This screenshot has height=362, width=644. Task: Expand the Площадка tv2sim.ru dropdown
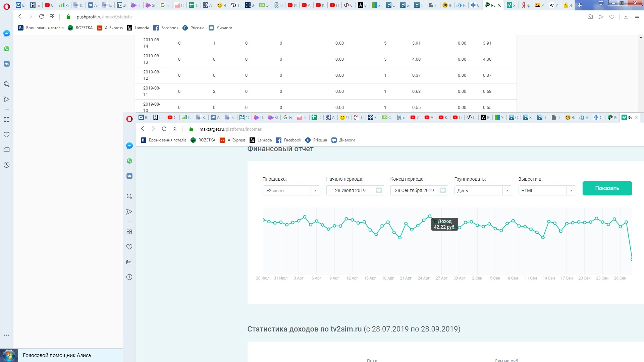315,190
